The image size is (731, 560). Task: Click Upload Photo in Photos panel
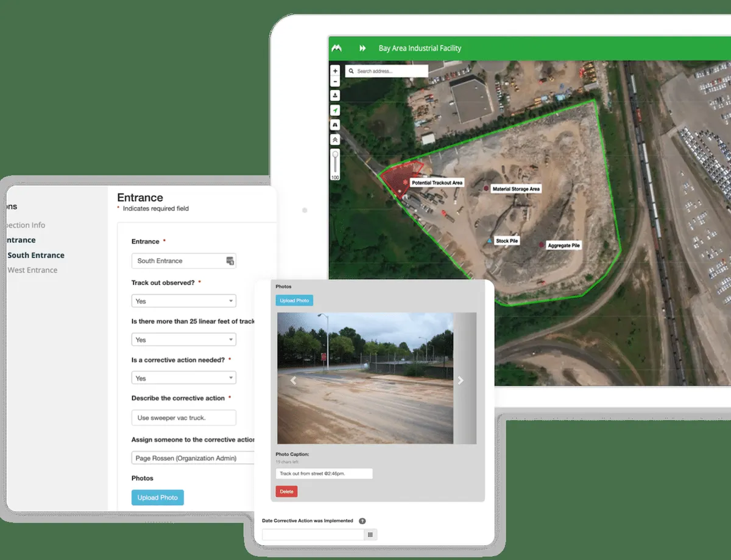294,301
